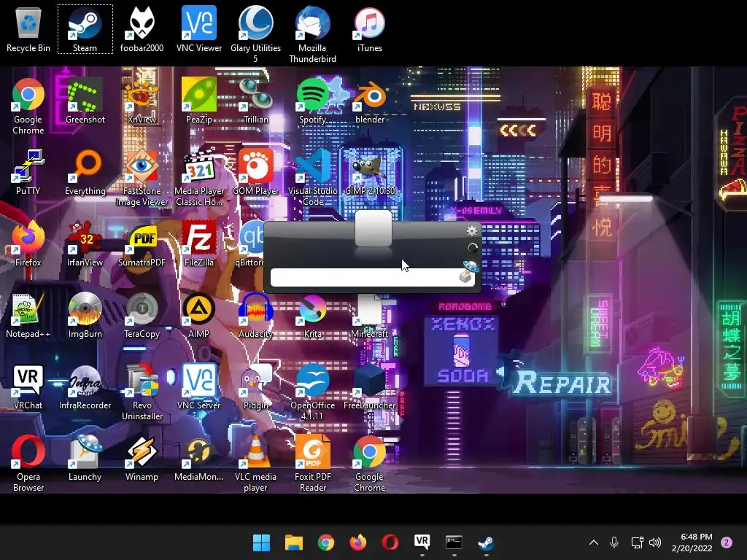Switch to Steam on the taskbar
This screenshot has height=560, width=747.
click(486, 542)
